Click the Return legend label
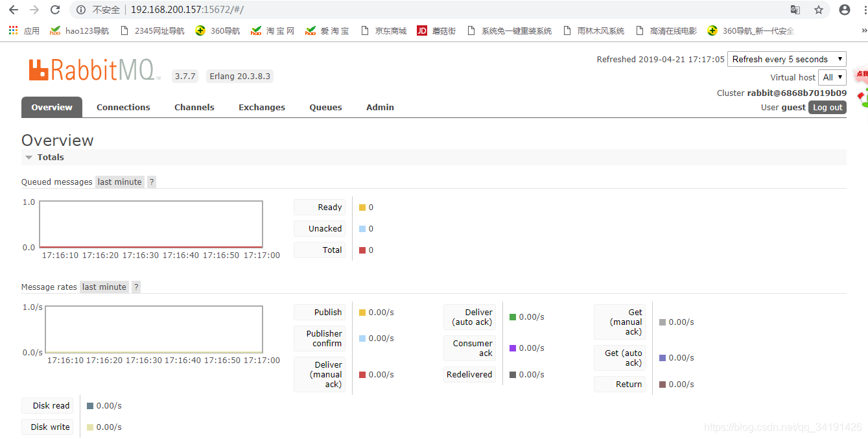This screenshot has width=868, height=439. [x=620, y=385]
